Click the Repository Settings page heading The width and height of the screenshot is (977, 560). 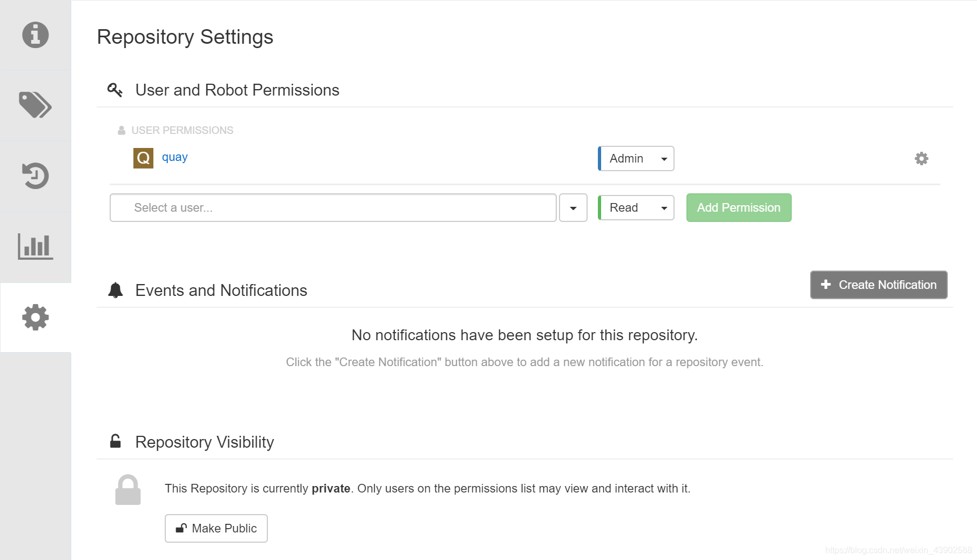(185, 37)
